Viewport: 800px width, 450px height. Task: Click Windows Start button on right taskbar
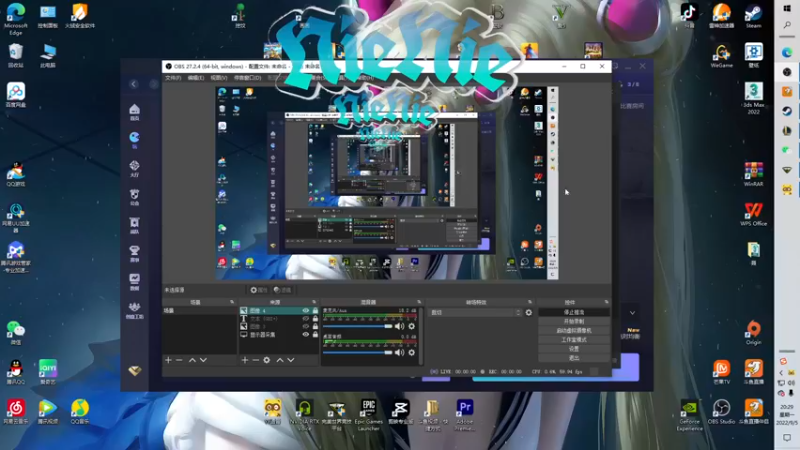click(787, 9)
